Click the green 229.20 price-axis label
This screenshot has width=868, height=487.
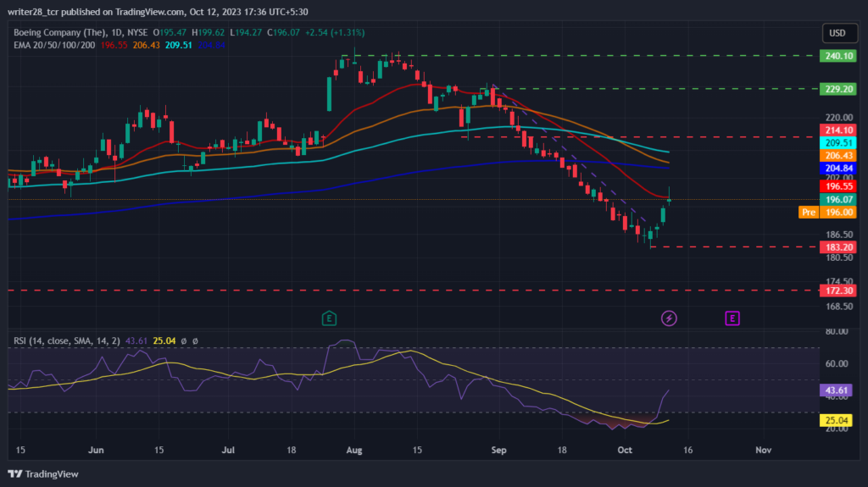[838, 89]
